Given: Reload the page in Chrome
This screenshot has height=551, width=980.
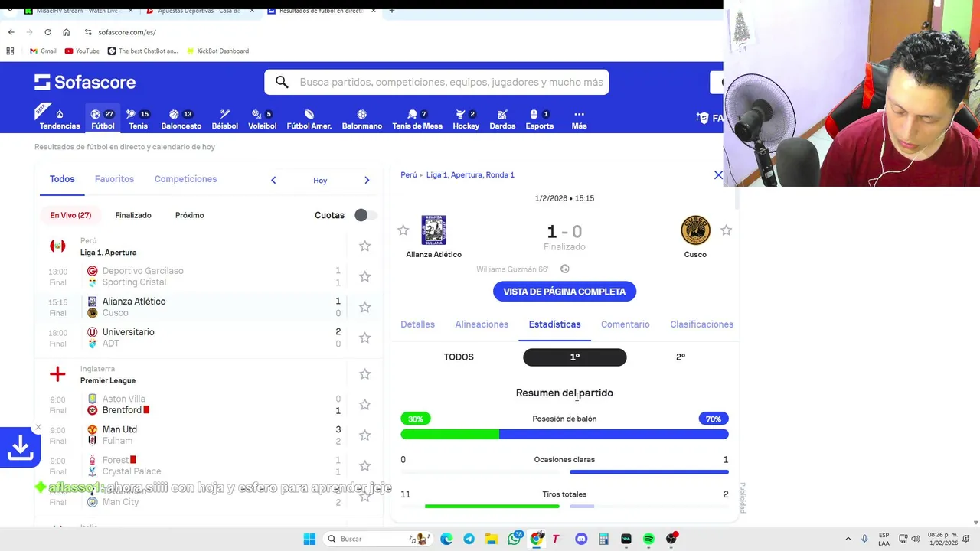Looking at the screenshot, I should tap(47, 32).
